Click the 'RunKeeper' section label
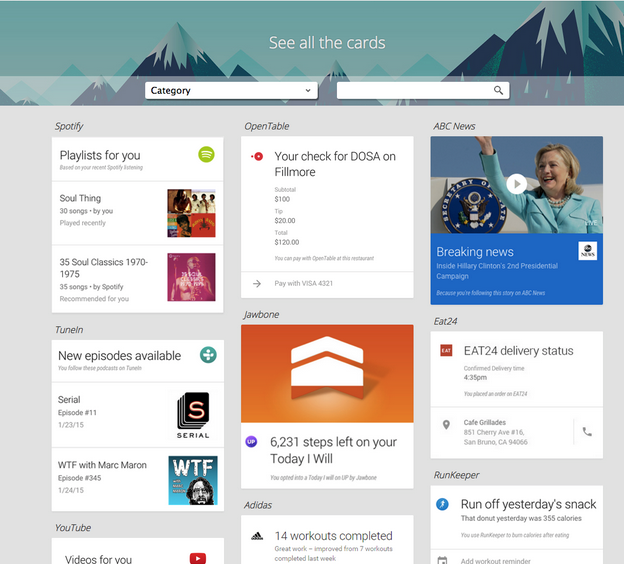Image resolution: width=625 pixels, height=564 pixels. (456, 475)
